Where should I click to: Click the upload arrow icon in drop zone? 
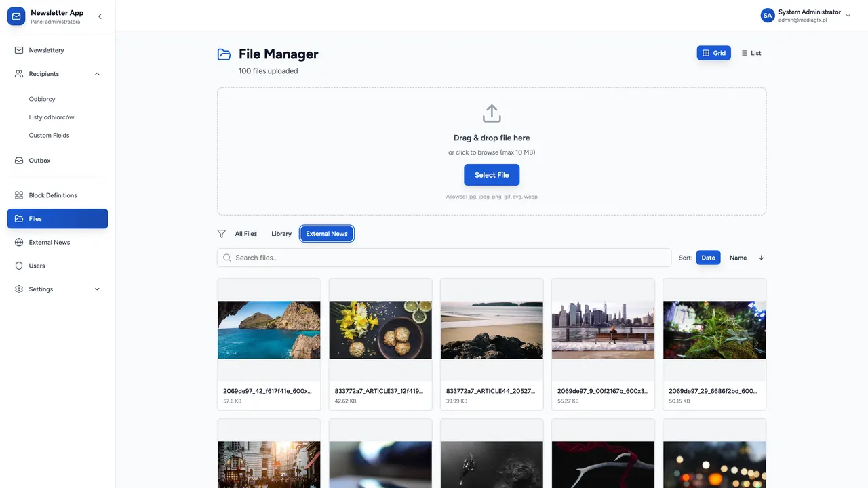[492, 113]
